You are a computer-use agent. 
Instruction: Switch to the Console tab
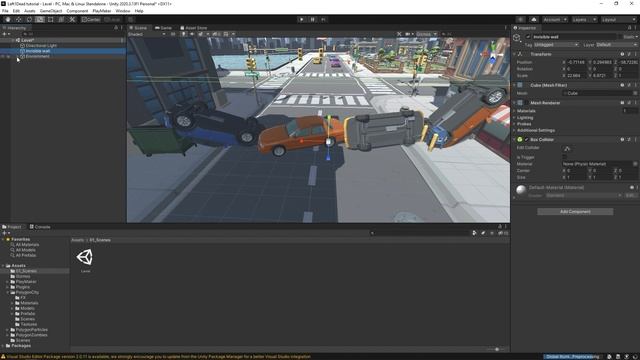point(40,227)
